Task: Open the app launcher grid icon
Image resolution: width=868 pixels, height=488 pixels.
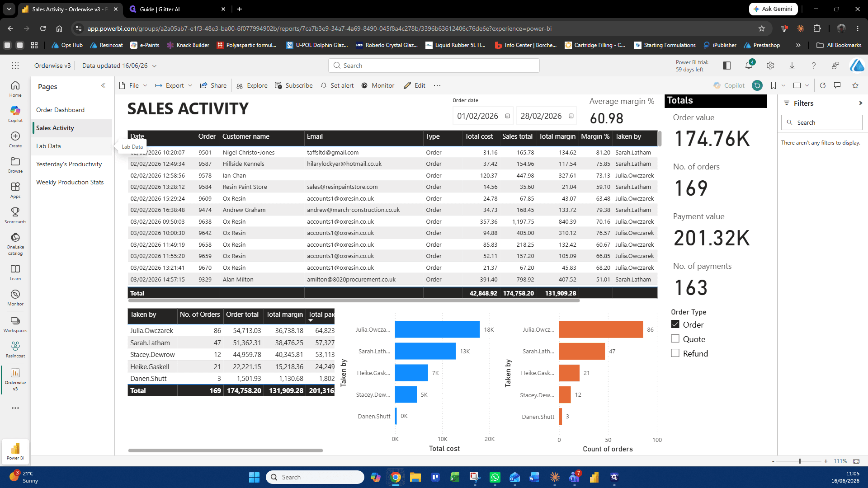Action: point(15,66)
